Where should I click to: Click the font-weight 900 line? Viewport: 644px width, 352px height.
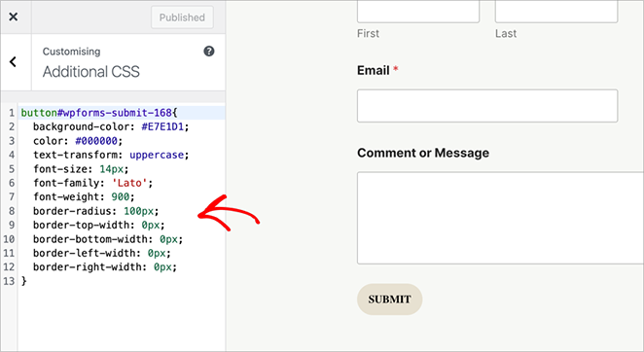coord(84,196)
